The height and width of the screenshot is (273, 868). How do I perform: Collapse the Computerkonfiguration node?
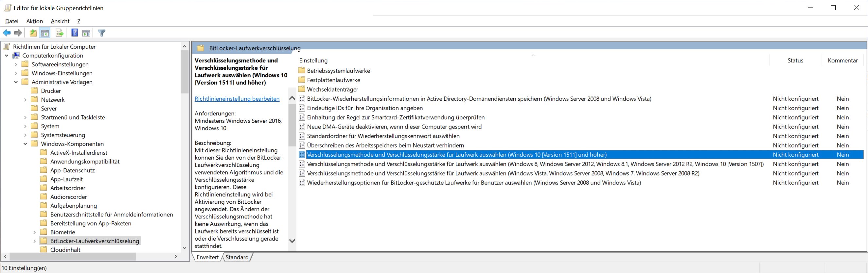click(7, 56)
